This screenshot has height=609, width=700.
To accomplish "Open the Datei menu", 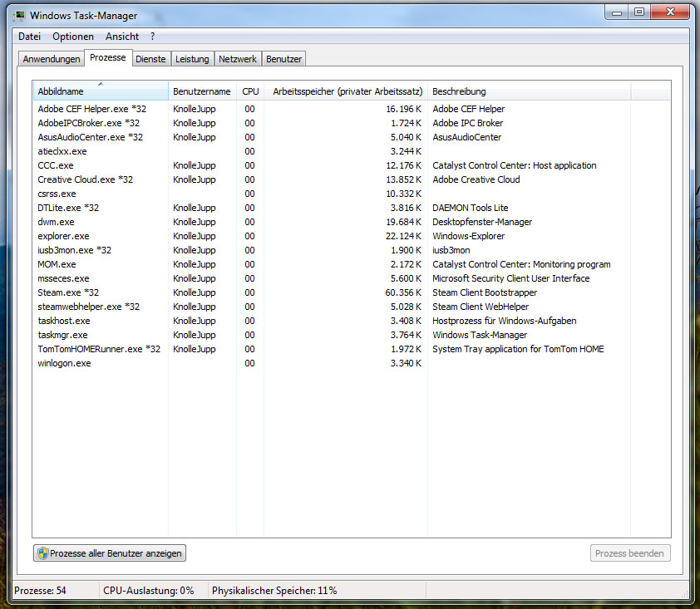I will tap(29, 37).
